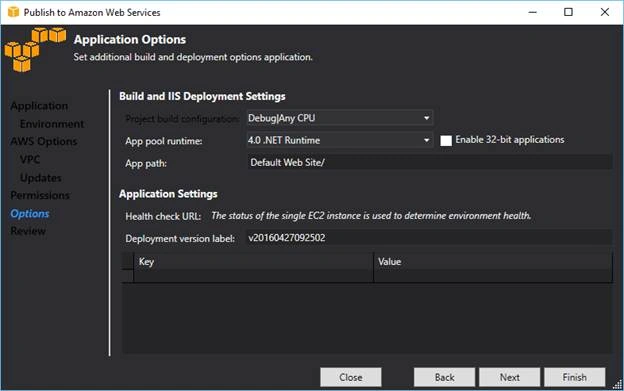Select the Options step in sidebar

tap(30, 214)
